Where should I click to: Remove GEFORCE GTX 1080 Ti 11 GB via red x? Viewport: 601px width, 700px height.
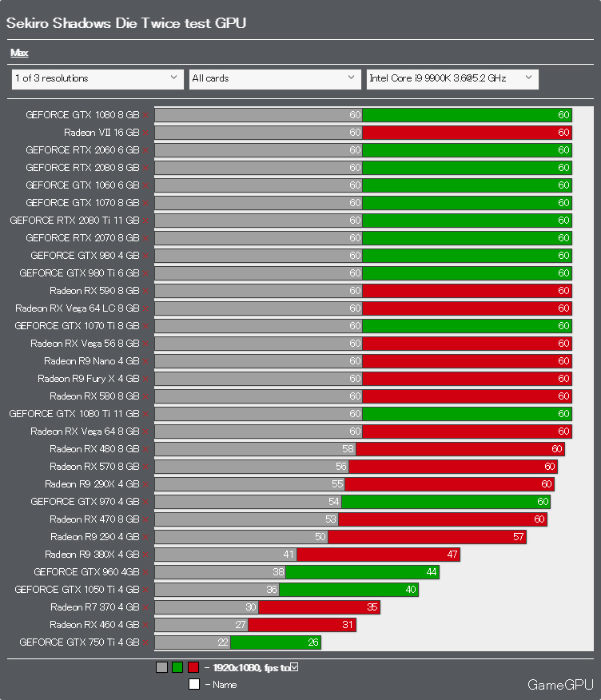pos(145,414)
